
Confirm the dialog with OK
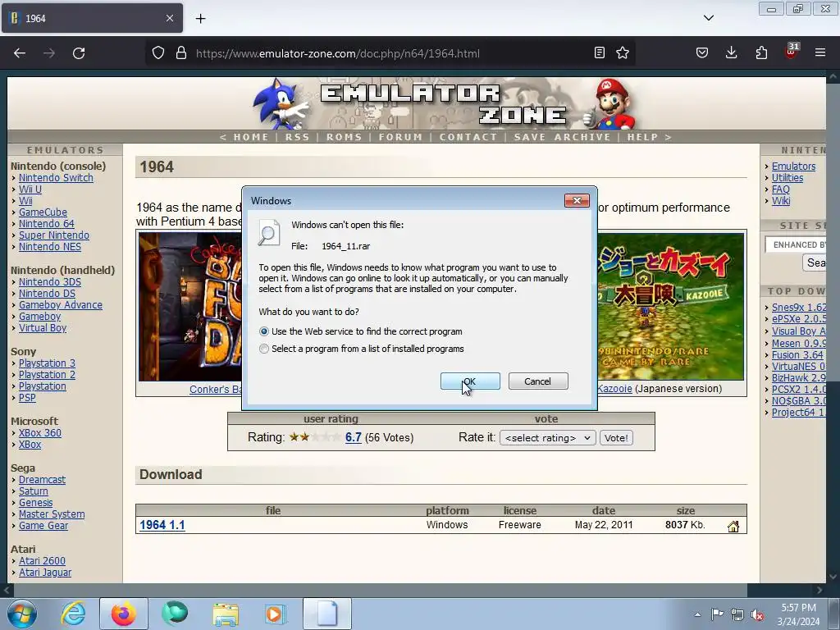(470, 381)
